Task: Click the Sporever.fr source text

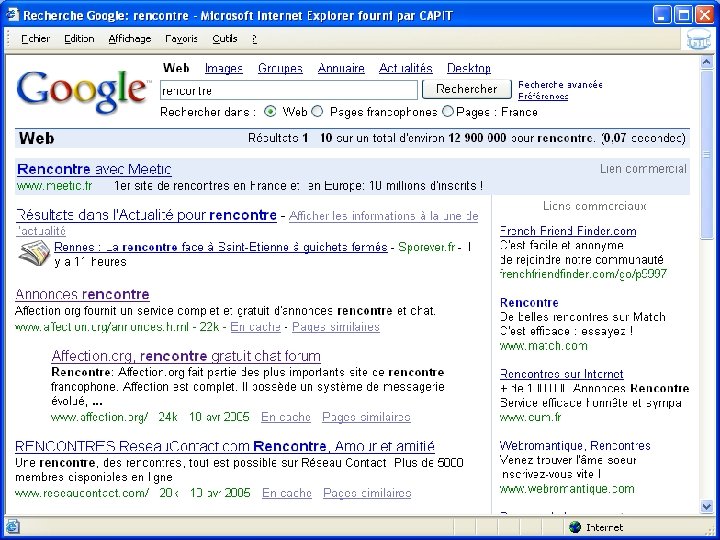Action: click(x=427, y=247)
